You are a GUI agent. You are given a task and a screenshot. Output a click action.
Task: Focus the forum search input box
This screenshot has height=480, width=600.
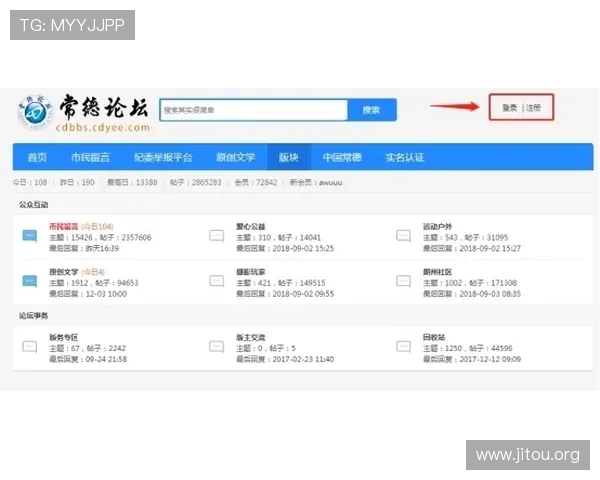254,110
